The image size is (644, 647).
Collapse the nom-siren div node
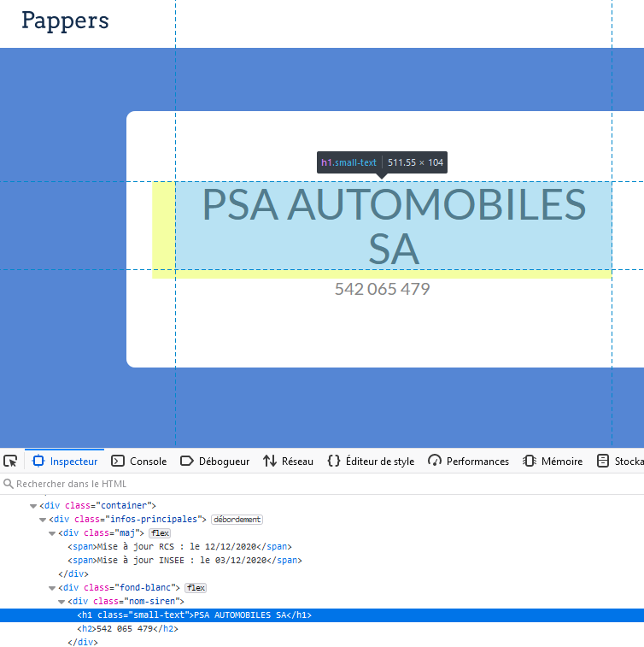tap(61, 602)
